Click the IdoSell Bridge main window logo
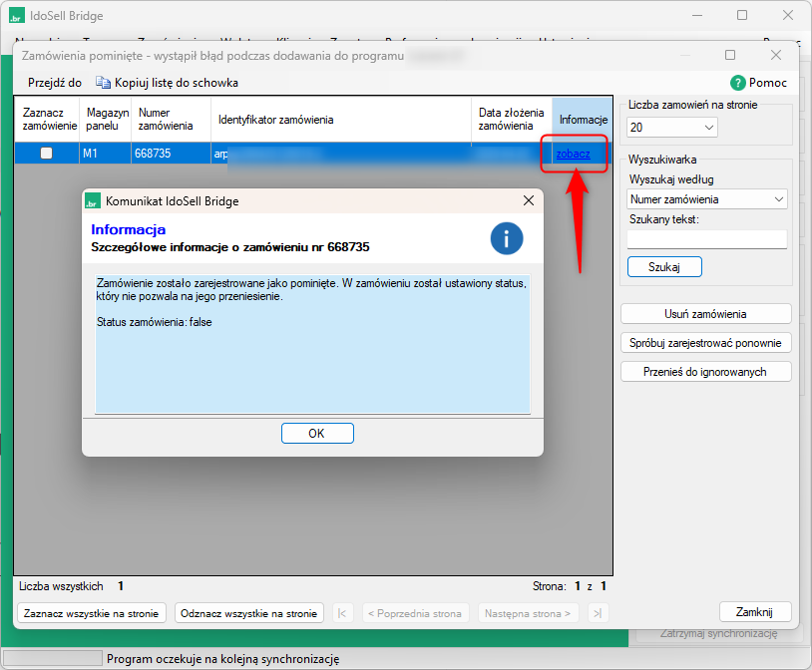Image resolution: width=812 pixels, height=670 pixels. point(17,16)
